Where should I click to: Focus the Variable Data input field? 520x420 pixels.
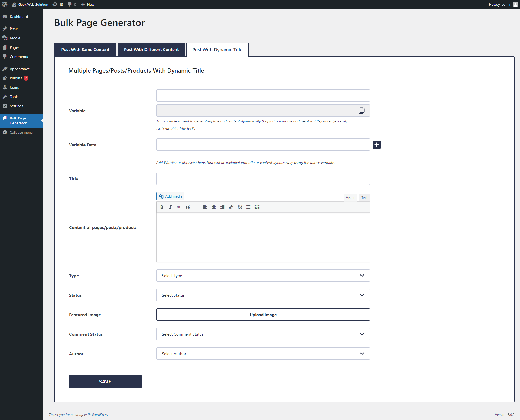(x=263, y=145)
